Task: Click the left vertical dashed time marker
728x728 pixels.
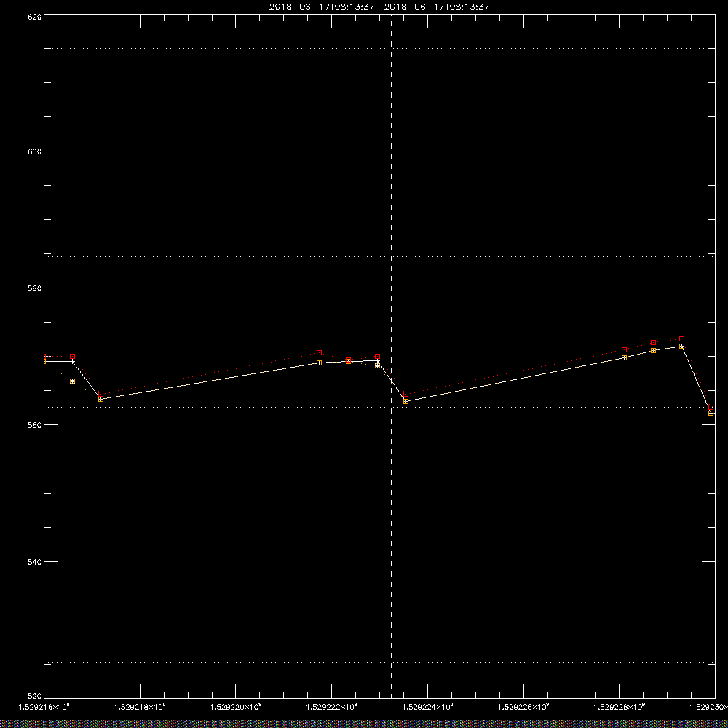Action: [363, 356]
